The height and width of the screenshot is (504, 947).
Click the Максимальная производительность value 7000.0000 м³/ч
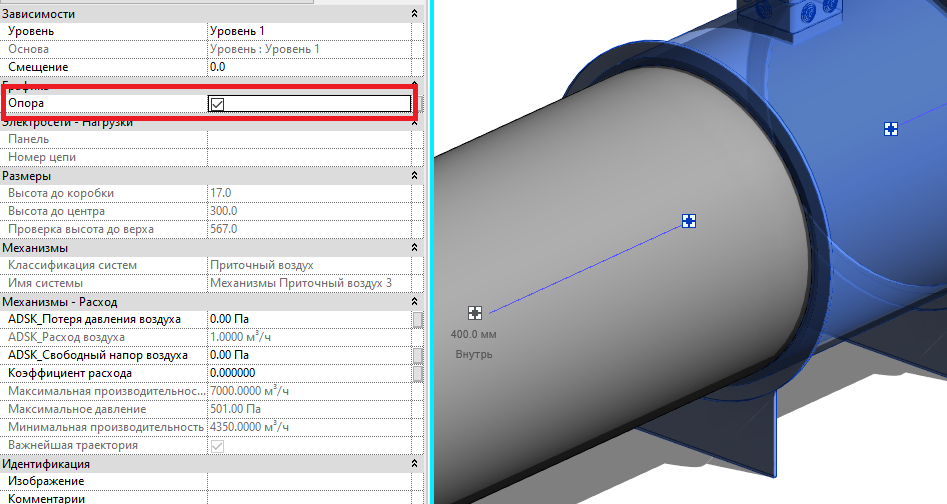(x=309, y=391)
